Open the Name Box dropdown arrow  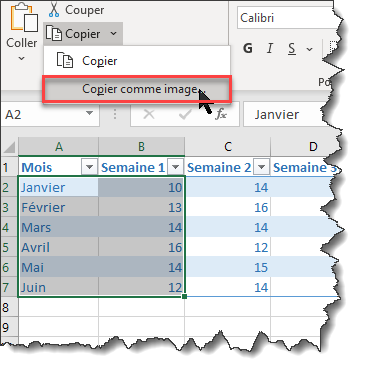click(89, 113)
